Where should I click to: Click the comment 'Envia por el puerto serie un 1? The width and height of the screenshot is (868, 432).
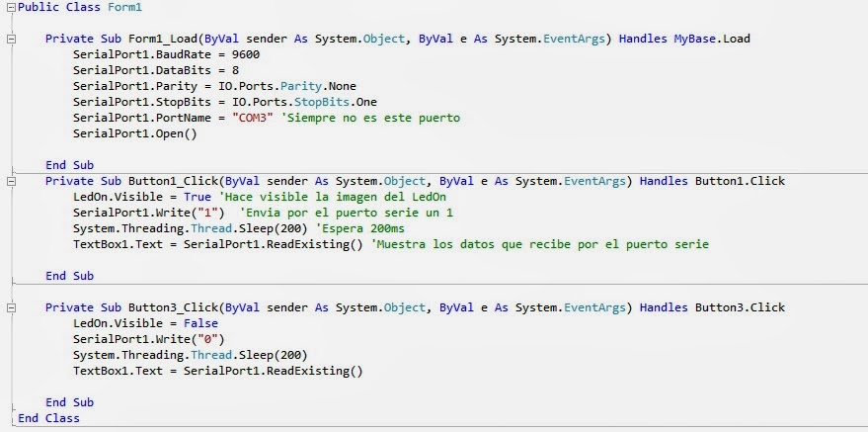pyautogui.click(x=347, y=213)
